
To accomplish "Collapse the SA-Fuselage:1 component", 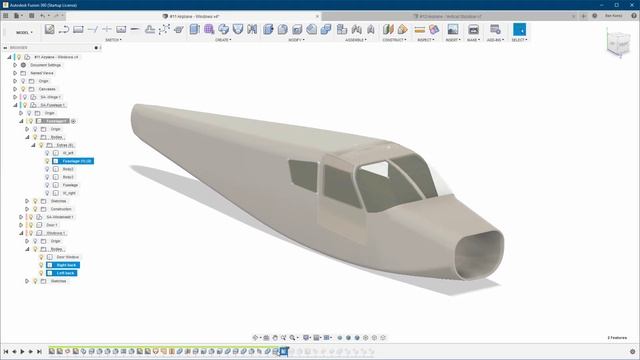I will 15,105.
